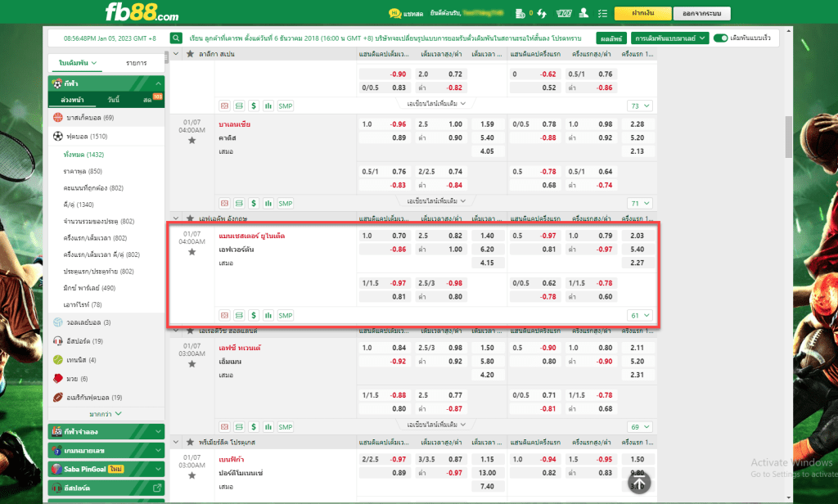
Task: Expand more Asian lines under FC Twente match
Action: click(x=436, y=425)
